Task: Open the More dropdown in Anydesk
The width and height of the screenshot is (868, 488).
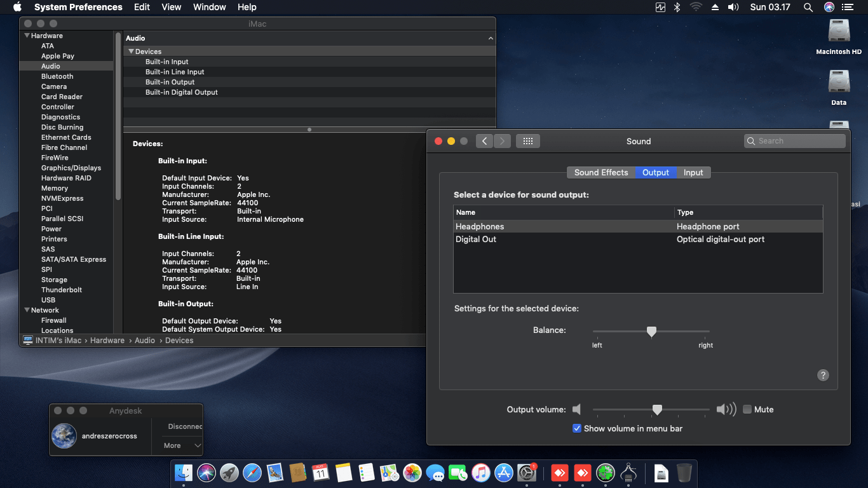Action: 184,445
